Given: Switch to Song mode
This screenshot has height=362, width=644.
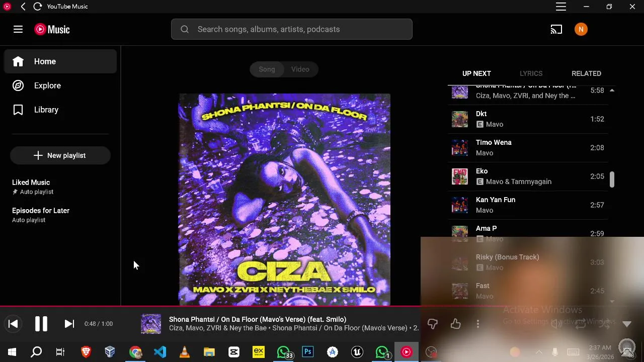Looking at the screenshot, I should (x=267, y=69).
